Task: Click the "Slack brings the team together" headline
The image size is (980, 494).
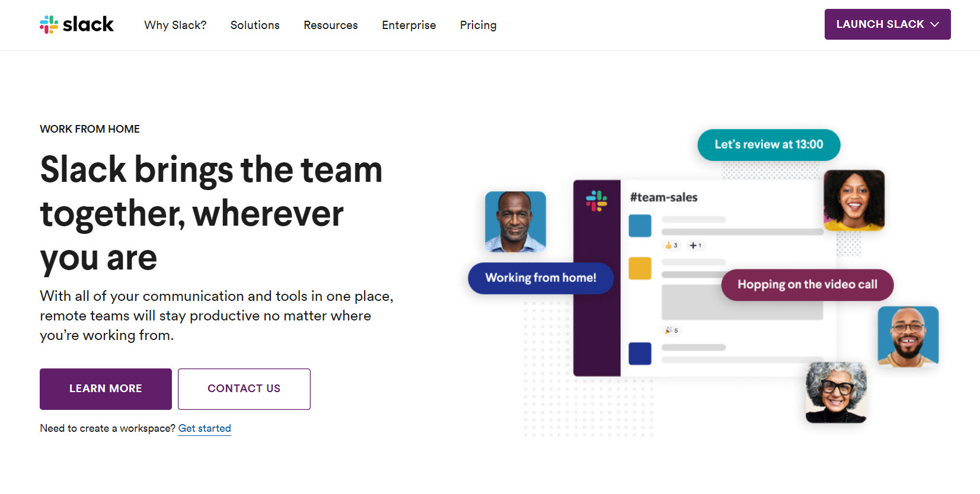Action: (x=212, y=213)
